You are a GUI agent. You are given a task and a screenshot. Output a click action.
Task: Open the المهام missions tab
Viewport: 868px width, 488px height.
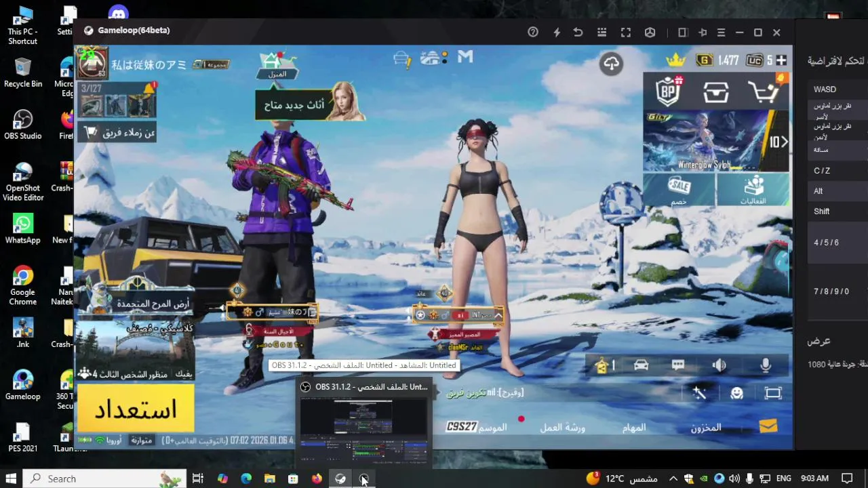634,428
